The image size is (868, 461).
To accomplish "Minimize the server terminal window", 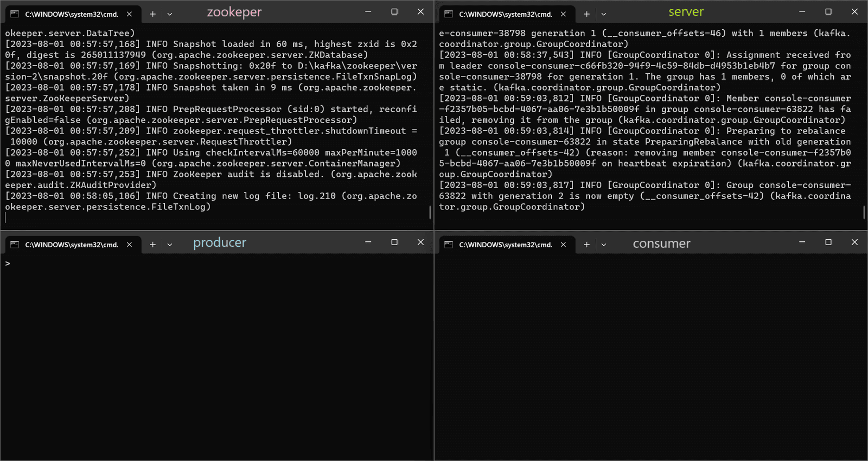I will click(x=802, y=11).
